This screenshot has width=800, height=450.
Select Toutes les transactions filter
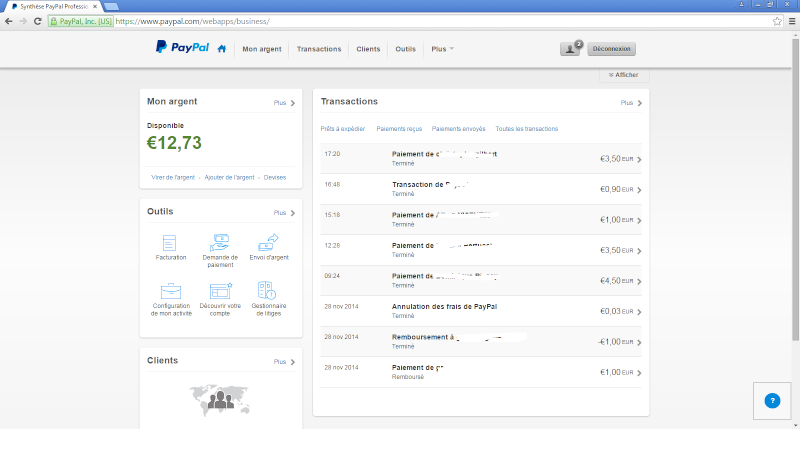click(x=527, y=129)
